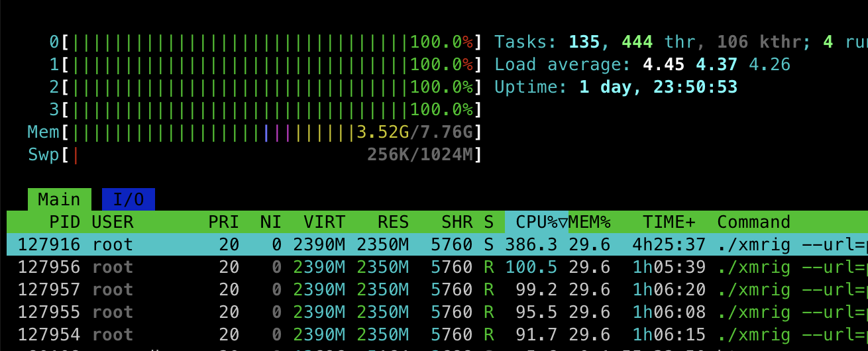Click TIME+ value 1h05:39
The height and width of the screenshot is (351, 868).
[x=669, y=267]
